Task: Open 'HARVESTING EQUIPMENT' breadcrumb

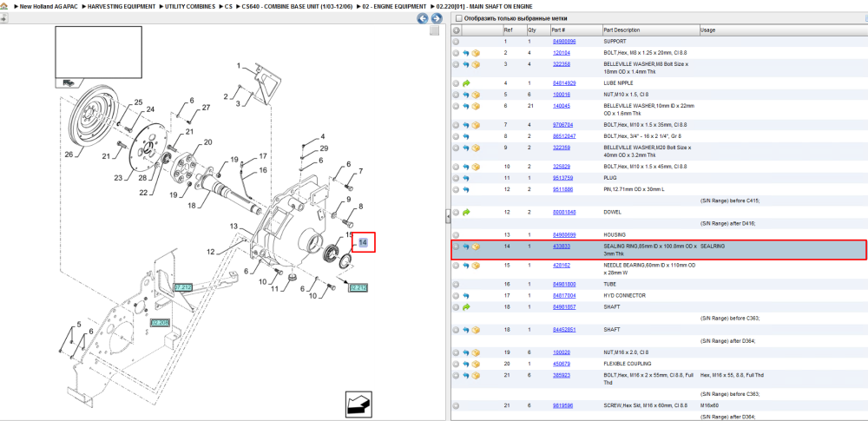Action: pyautogui.click(x=122, y=7)
